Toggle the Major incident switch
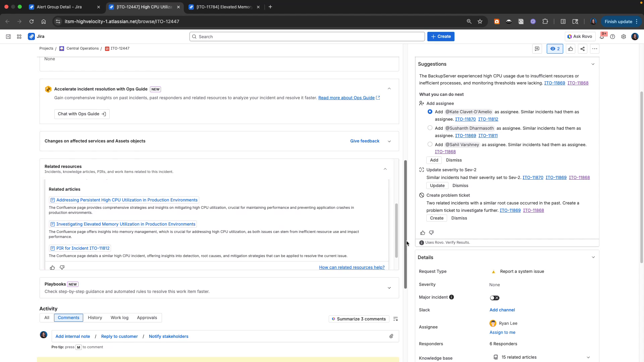Screen dimensions: 644x362 494,298
